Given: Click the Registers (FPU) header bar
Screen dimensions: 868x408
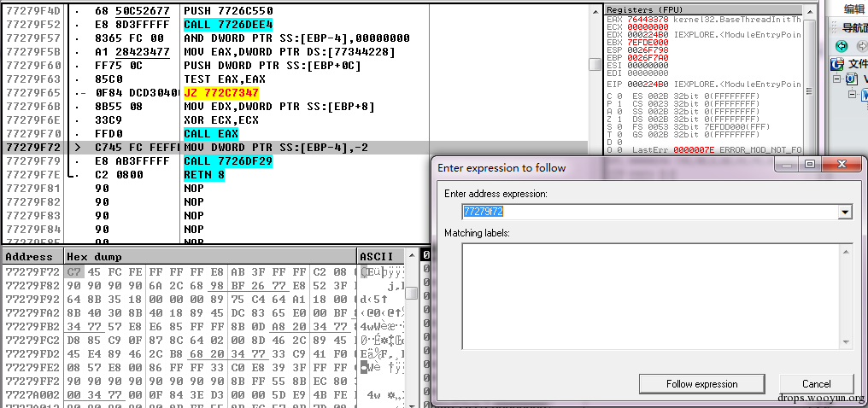Looking at the screenshot, I should pyautogui.click(x=703, y=9).
